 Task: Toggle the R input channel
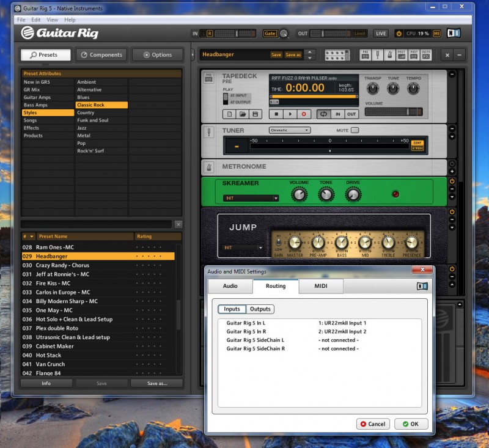tap(210, 34)
